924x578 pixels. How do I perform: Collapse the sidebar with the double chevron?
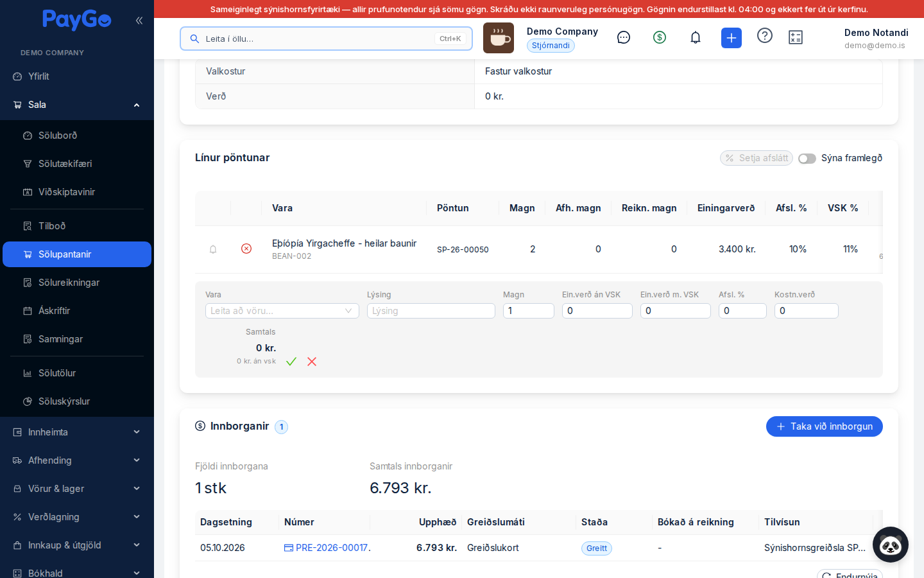click(139, 21)
